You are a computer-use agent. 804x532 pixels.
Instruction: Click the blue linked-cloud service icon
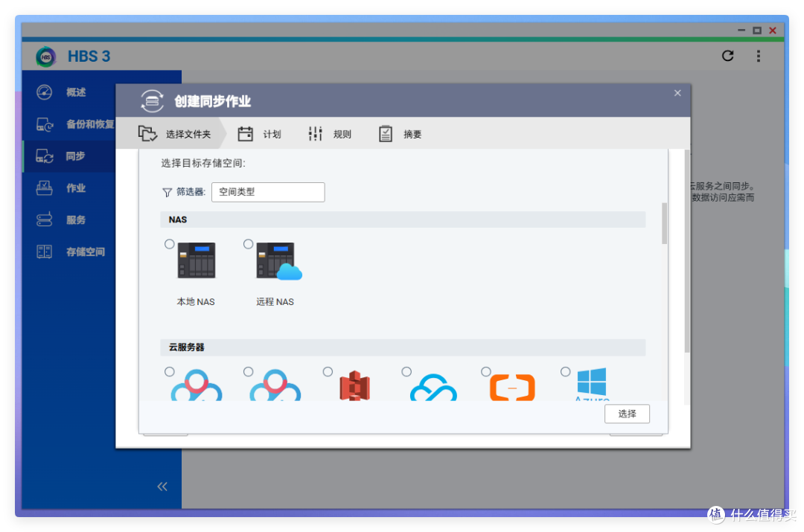pyautogui.click(x=433, y=388)
